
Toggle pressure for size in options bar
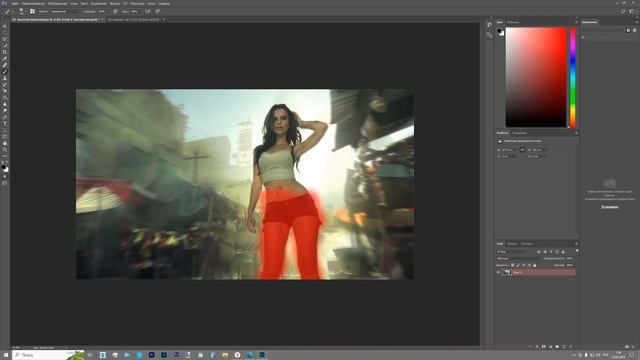(158, 11)
